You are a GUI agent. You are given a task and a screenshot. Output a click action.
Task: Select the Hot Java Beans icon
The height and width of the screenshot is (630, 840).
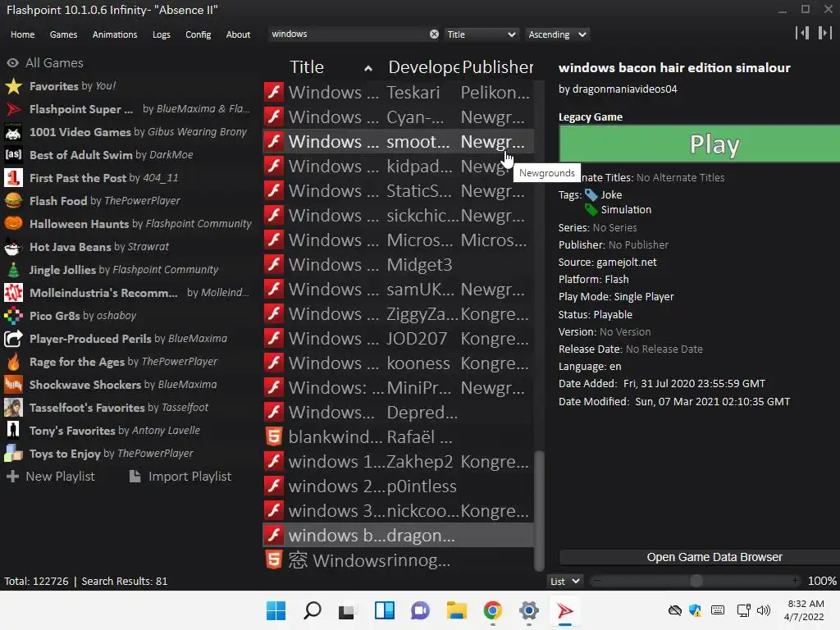point(13,247)
